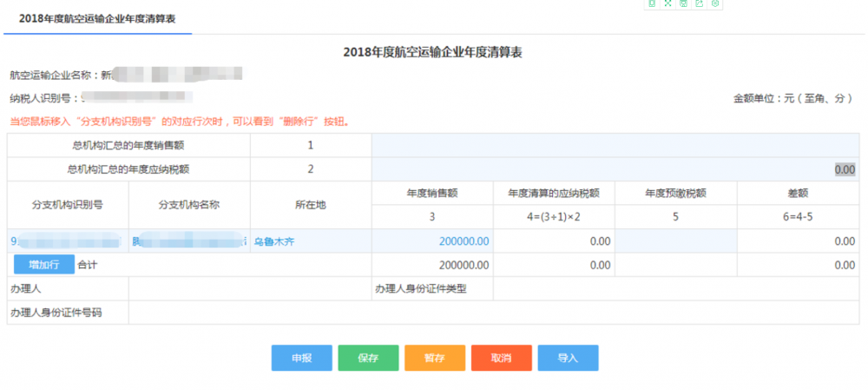The height and width of the screenshot is (390, 868).
Task: Click the 差额 column header
Action: pyautogui.click(x=798, y=194)
